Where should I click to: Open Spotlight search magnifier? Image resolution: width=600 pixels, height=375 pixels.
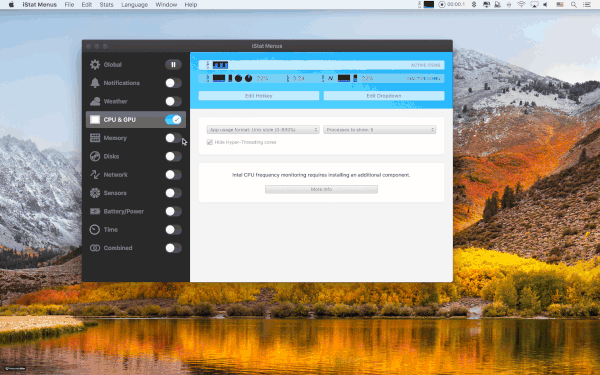574,5
